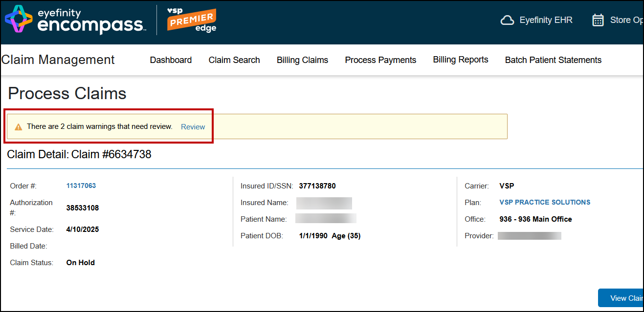
Task: Click the VSP carrier value
Action: coord(507,186)
